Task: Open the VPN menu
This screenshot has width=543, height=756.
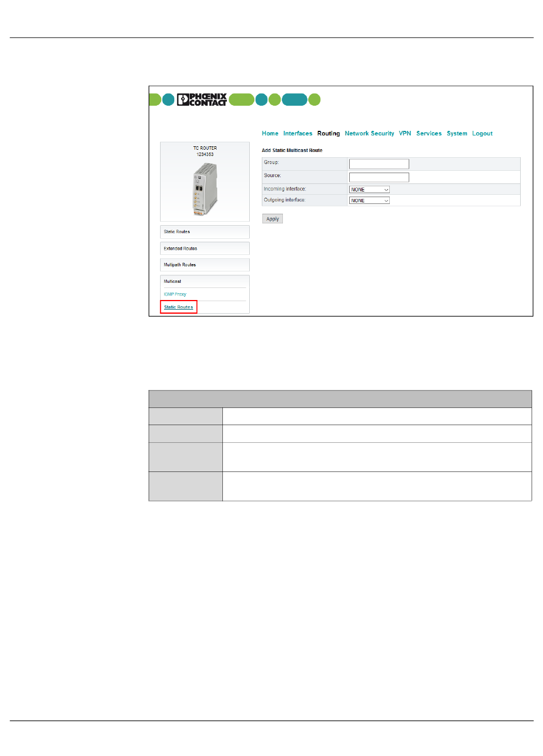Action: coord(405,134)
